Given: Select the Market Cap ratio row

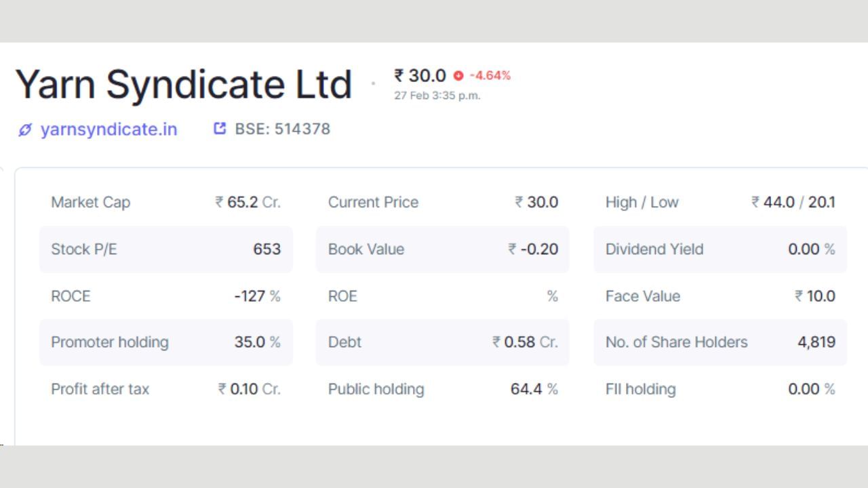Looking at the screenshot, I should coord(165,202).
